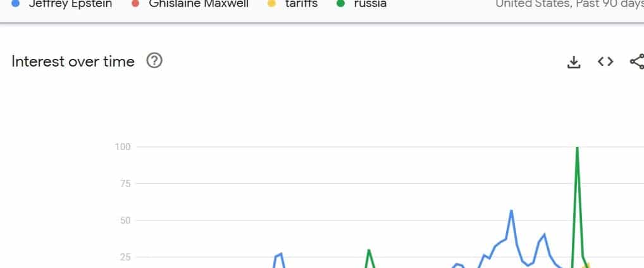Click the red Ghislaine Maxwell legend dot
Image resolution: width=644 pixels, height=268 pixels.
click(x=135, y=4)
